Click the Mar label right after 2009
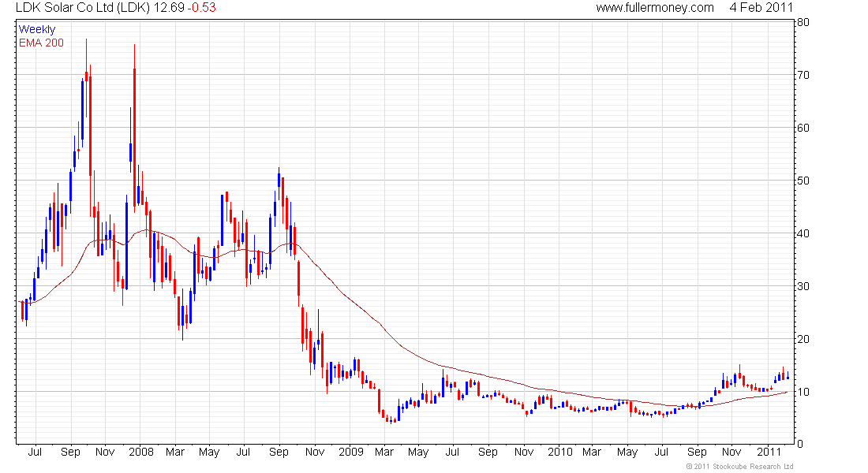This screenshot has height=473, width=868. 384,452
